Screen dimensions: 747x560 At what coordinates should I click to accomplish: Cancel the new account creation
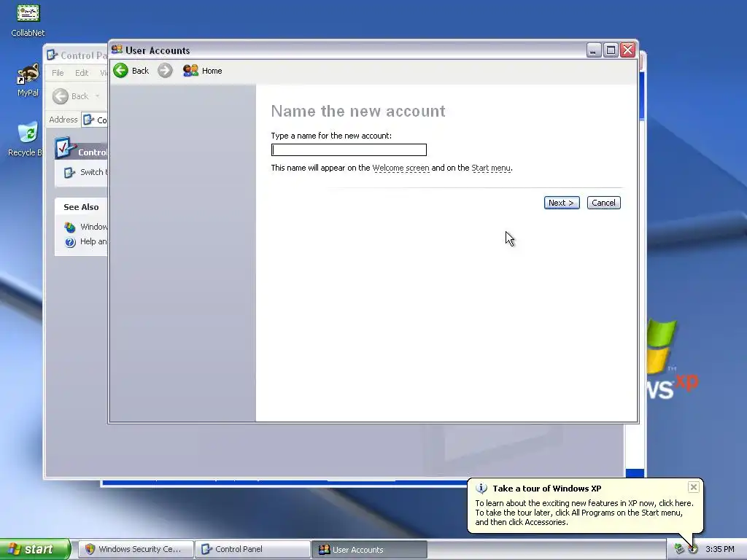(603, 203)
